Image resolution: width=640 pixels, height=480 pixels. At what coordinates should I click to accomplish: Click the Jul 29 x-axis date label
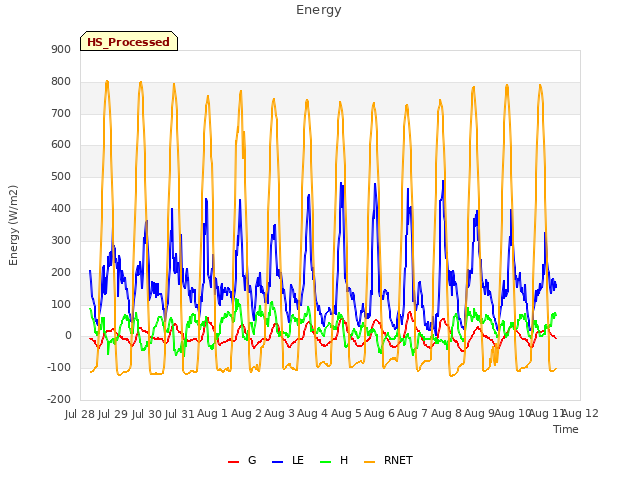click(113, 414)
